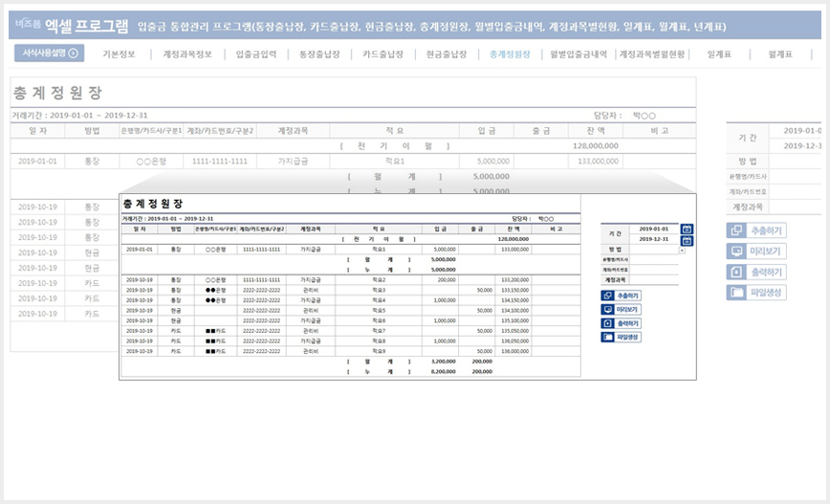Image resolution: width=830 pixels, height=504 pixels.
Task: Click the 2019-01-01 start date field in magnified panel
Action: 654,230
